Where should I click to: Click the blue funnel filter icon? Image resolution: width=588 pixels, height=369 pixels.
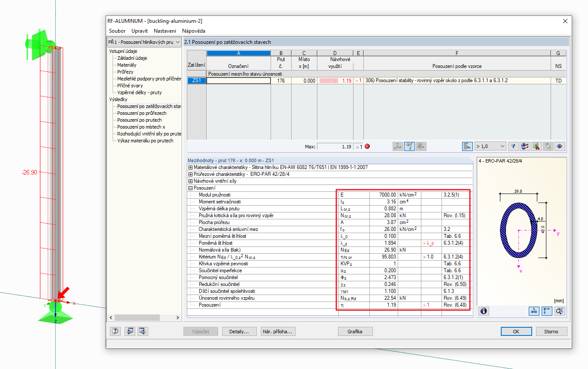coord(513,146)
